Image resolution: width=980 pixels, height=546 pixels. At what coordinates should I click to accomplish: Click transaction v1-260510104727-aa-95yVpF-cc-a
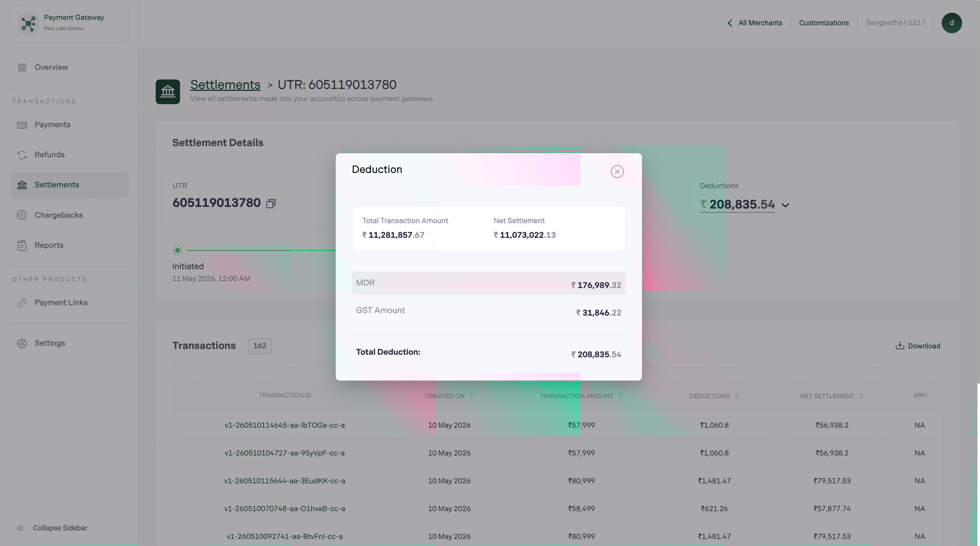285,453
